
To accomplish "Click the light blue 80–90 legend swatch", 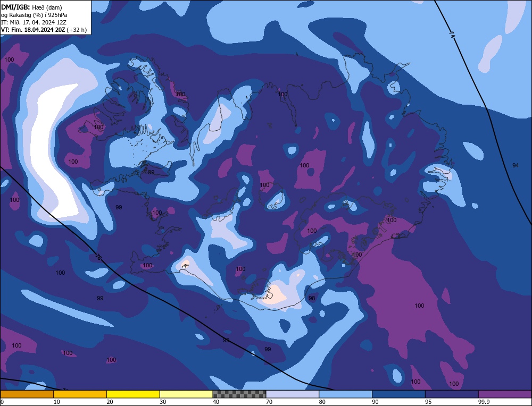I will 346,394.
